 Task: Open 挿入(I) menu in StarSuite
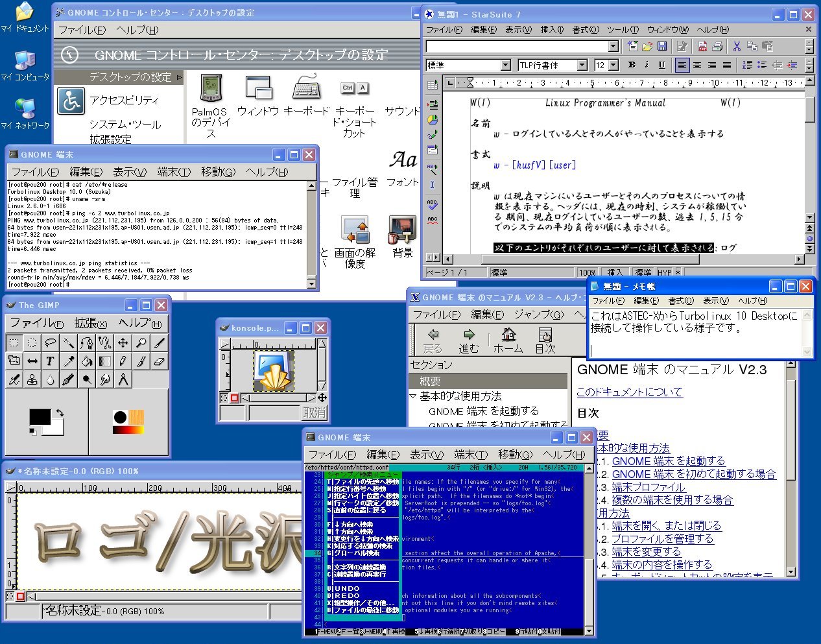coord(552,30)
